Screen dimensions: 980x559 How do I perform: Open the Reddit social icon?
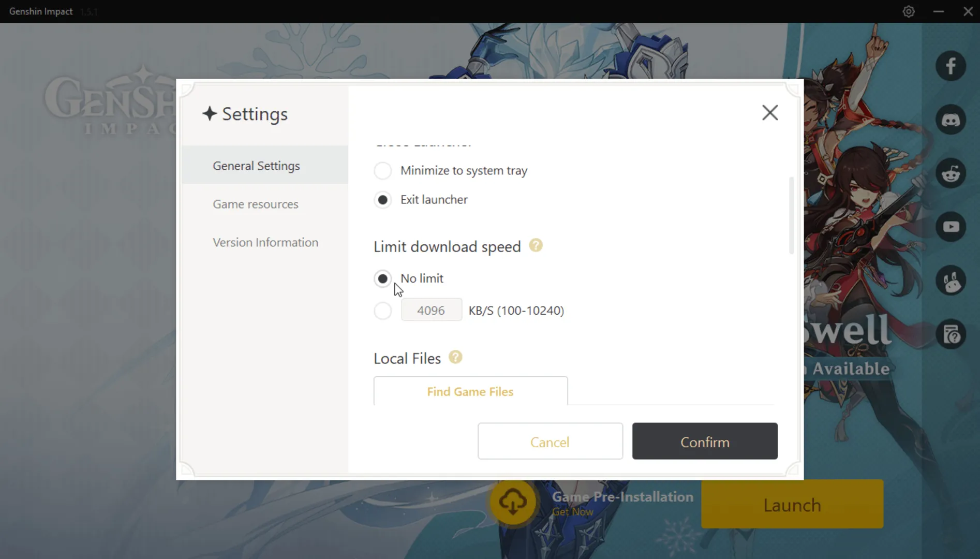pos(951,173)
